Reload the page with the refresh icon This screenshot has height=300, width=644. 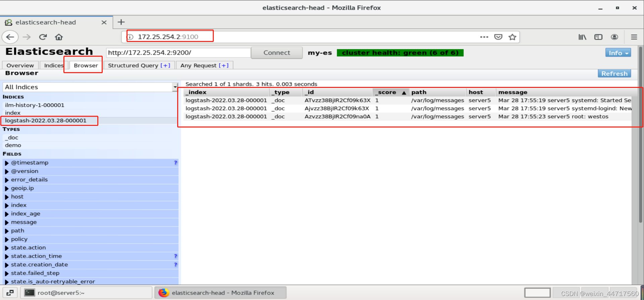click(43, 37)
